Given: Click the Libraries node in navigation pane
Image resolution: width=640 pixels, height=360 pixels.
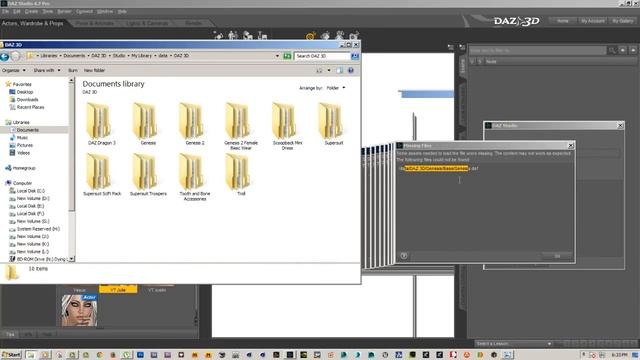Looking at the screenshot, I should pyautogui.click(x=21, y=122).
